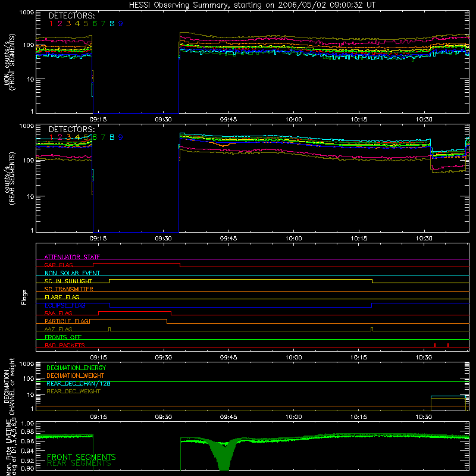Click the FRONT SEGMENTS label in the livetime panel
The image size is (476, 476).
coord(82,457)
